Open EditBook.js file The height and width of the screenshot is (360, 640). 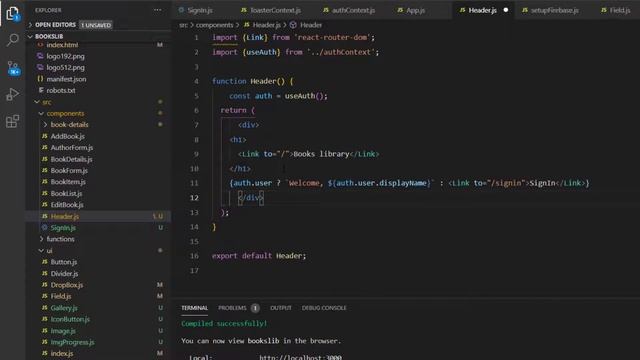(67, 205)
